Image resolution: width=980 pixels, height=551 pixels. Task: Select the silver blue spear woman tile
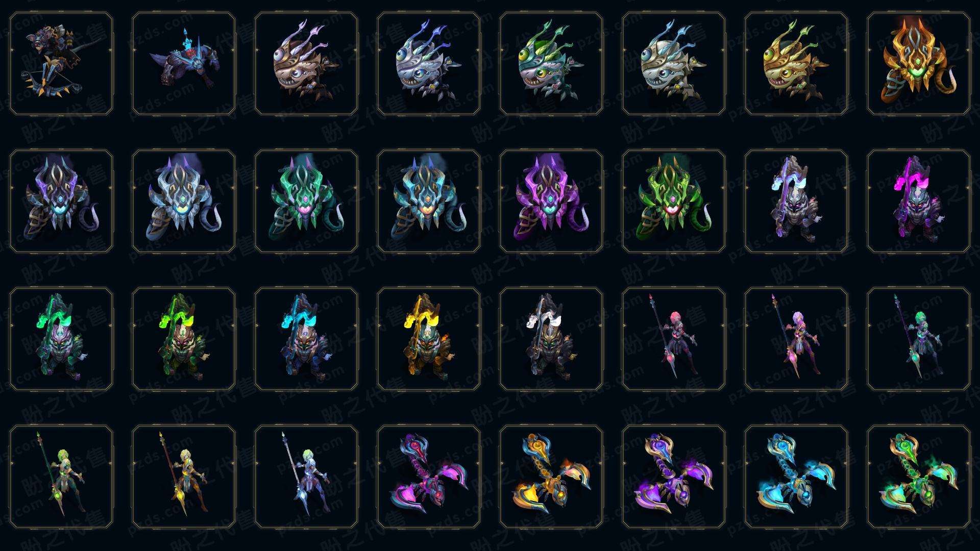[306, 477]
